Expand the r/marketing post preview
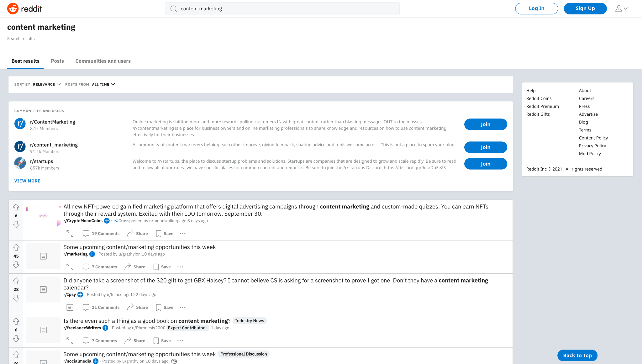Image resolution: width=642 pixels, height=364 pixels. coord(70,267)
